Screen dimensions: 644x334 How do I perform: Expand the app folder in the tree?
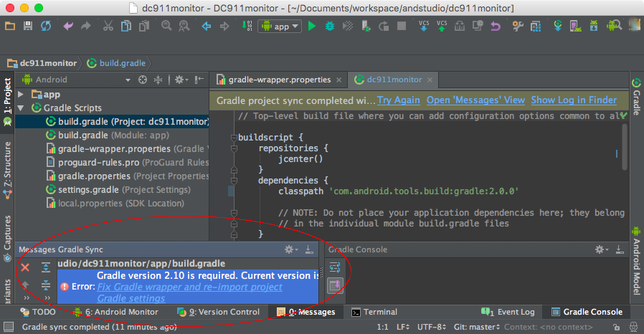[x=21, y=95]
